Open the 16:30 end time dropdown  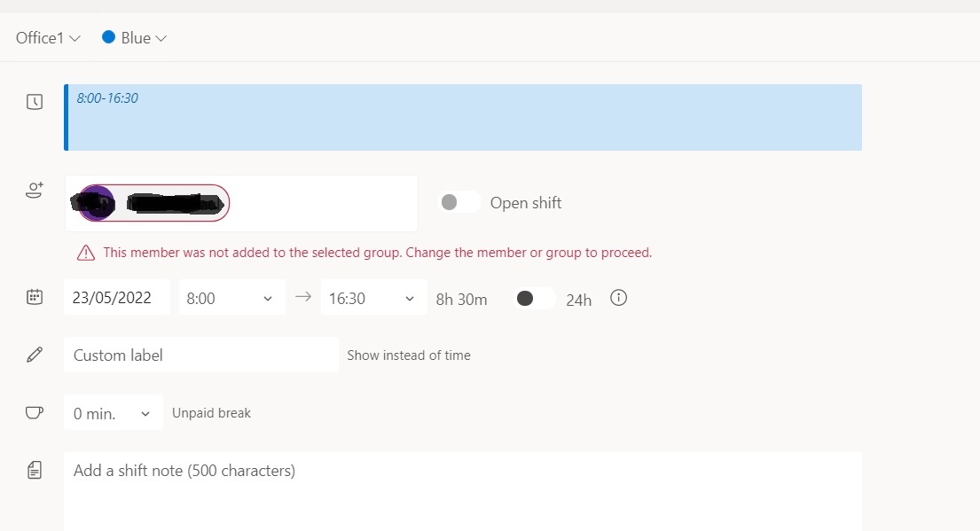pyautogui.click(x=373, y=297)
